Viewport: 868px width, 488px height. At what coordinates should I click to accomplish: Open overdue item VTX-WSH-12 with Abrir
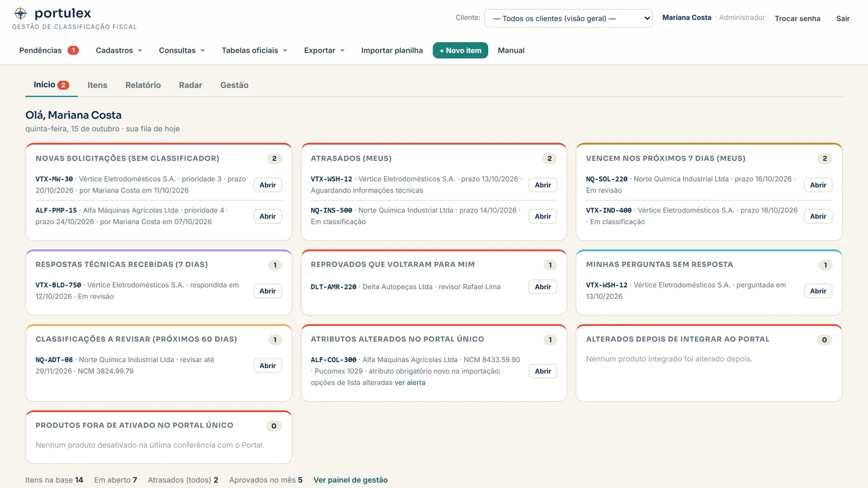(542, 185)
